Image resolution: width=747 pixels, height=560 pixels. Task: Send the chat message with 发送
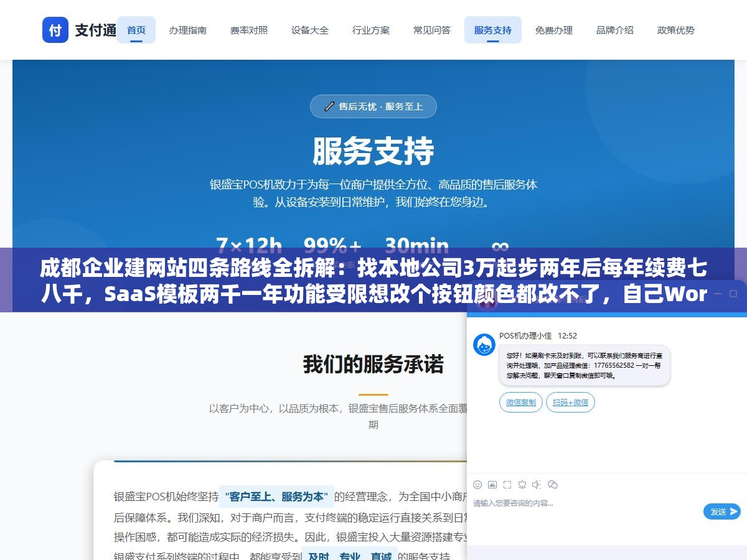tap(722, 511)
